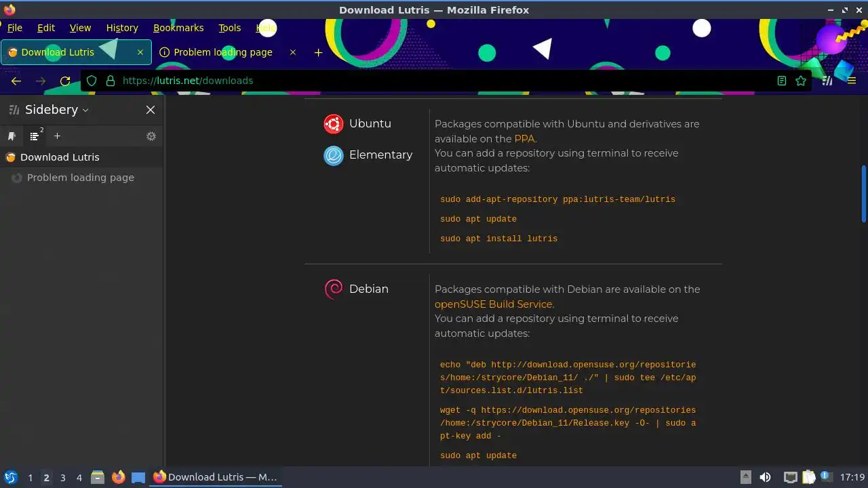The image size is (868, 488).
Task: Go back using the browser back arrow
Action: click(x=16, y=81)
